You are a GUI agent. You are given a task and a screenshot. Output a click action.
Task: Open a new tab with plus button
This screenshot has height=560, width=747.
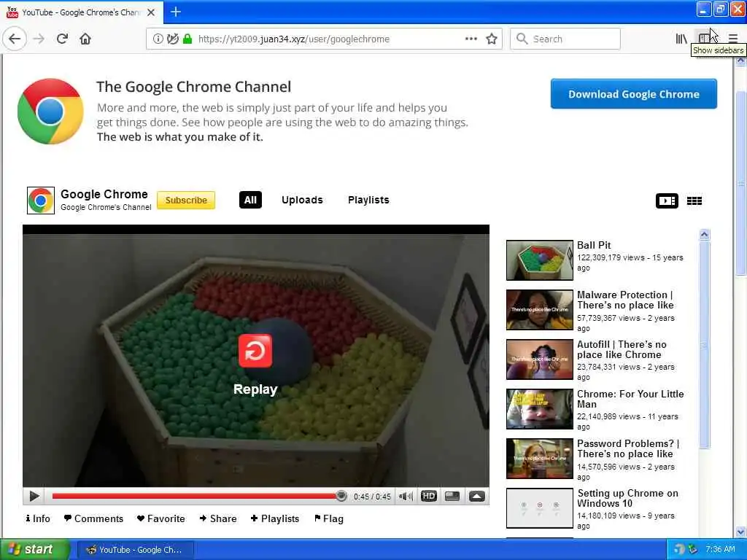tap(175, 12)
